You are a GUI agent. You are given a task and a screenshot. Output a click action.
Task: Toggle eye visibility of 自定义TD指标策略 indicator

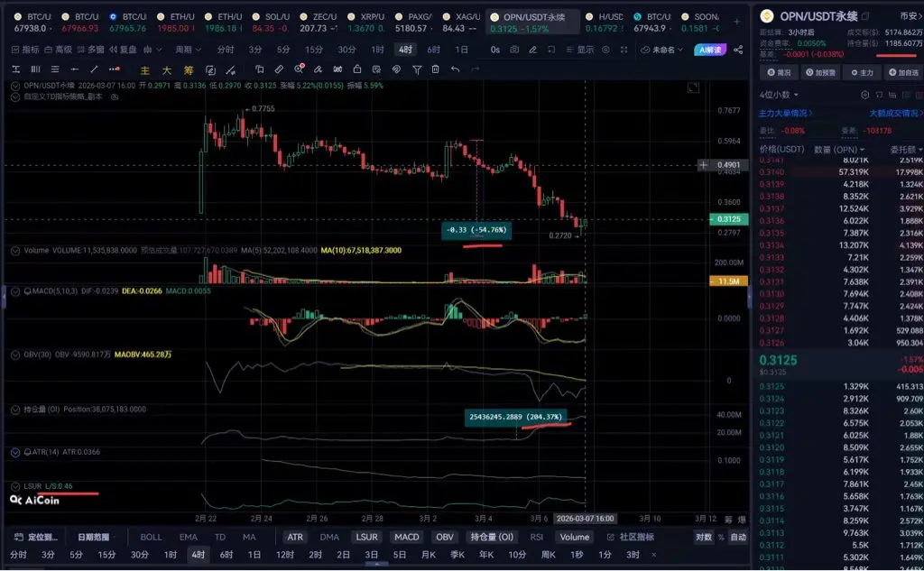click(115, 97)
